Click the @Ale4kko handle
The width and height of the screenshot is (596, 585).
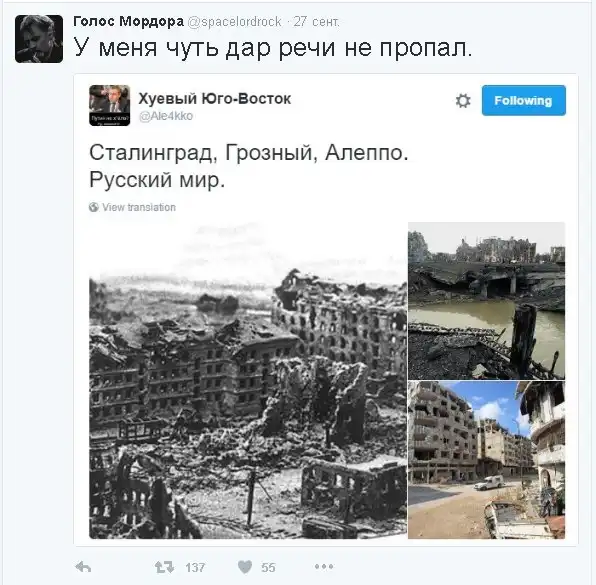(x=166, y=116)
